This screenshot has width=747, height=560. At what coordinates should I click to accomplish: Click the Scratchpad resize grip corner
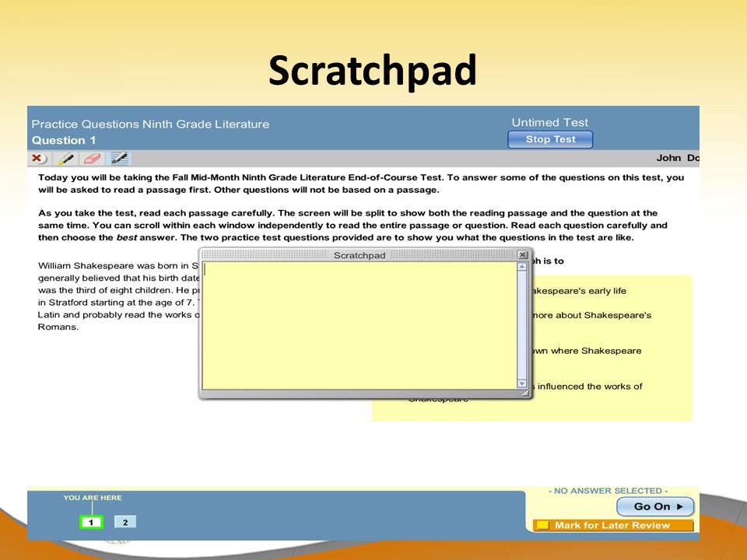524,393
